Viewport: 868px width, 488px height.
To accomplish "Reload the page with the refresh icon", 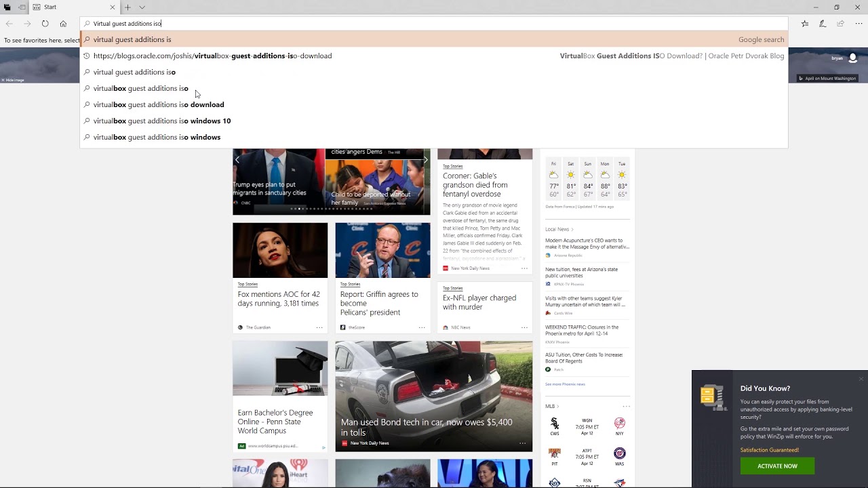I will [45, 24].
